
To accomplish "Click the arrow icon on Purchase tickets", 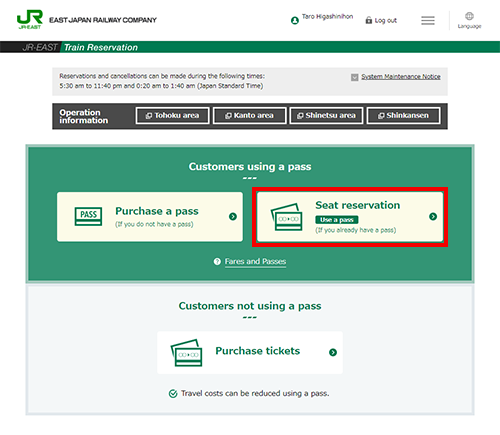I will (x=333, y=352).
